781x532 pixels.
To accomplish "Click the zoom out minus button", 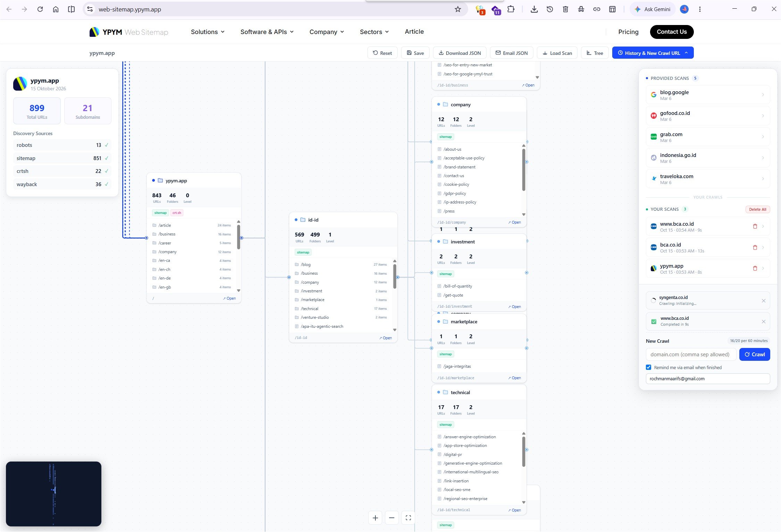I will (x=392, y=518).
